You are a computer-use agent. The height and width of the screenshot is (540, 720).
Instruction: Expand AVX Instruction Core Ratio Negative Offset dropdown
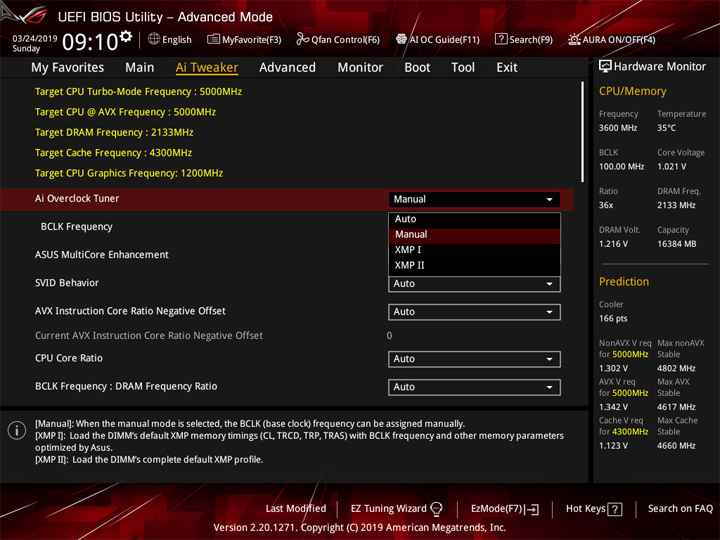(x=474, y=312)
